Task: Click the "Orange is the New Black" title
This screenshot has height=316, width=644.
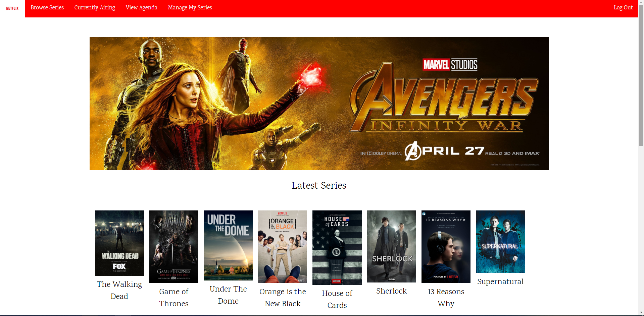Action: point(283,298)
